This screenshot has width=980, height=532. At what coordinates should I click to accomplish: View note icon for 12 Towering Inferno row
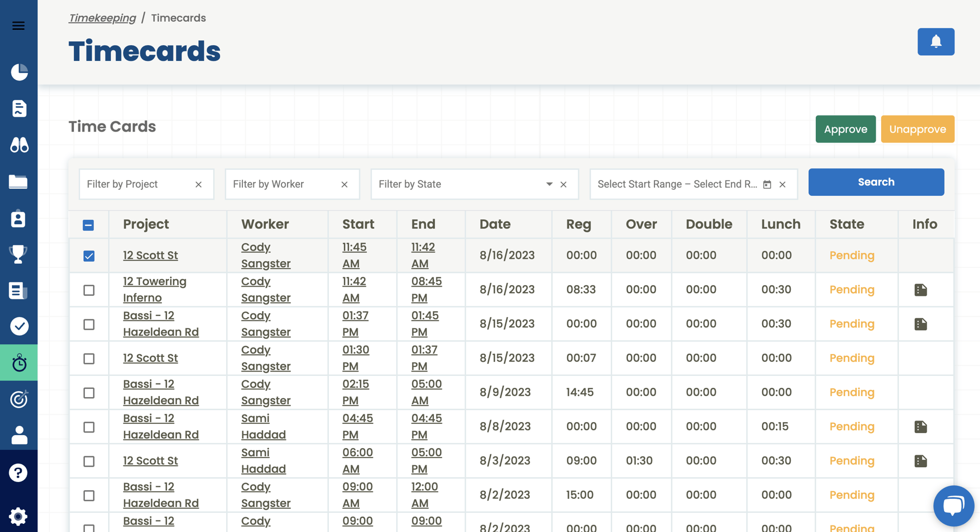920,290
